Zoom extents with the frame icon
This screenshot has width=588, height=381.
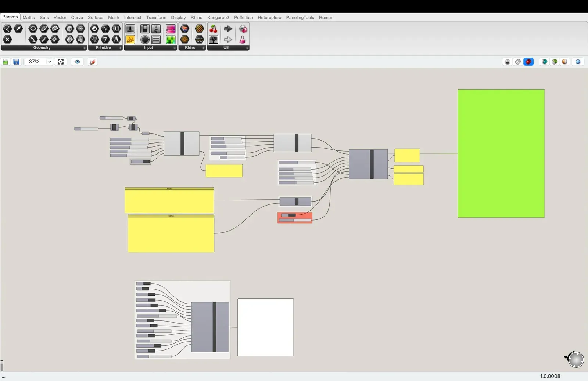tap(61, 62)
